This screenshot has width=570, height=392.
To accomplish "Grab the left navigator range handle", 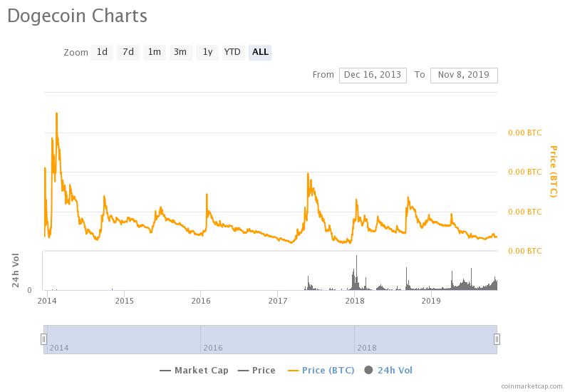I will pos(43,339).
